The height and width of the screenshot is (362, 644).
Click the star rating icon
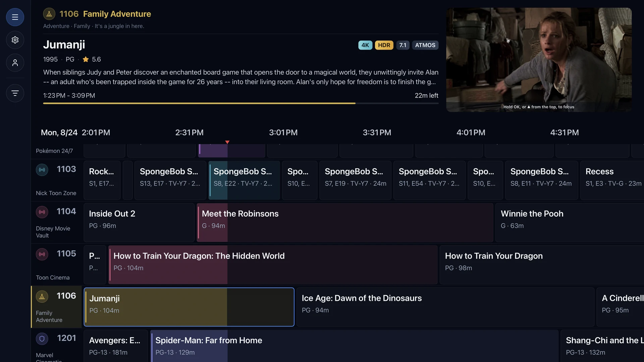pos(86,59)
